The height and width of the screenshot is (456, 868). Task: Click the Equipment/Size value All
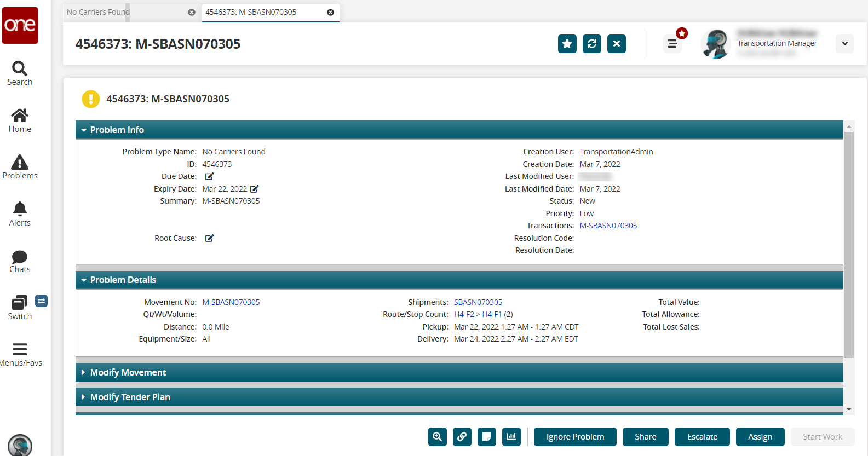point(206,339)
